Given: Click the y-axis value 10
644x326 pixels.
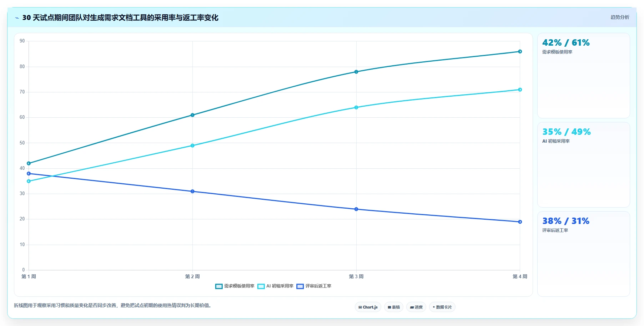Looking at the screenshot, I should pyautogui.click(x=22, y=245).
